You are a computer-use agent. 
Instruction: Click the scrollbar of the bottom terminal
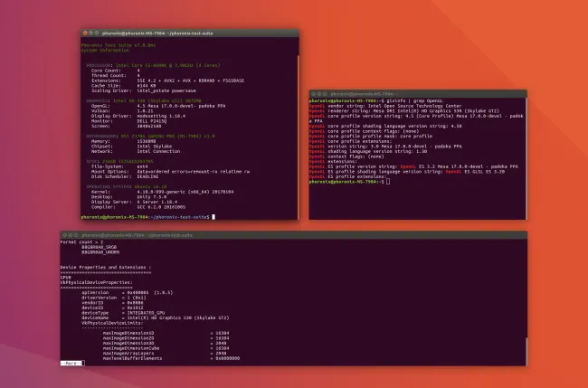(x=526, y=351)
